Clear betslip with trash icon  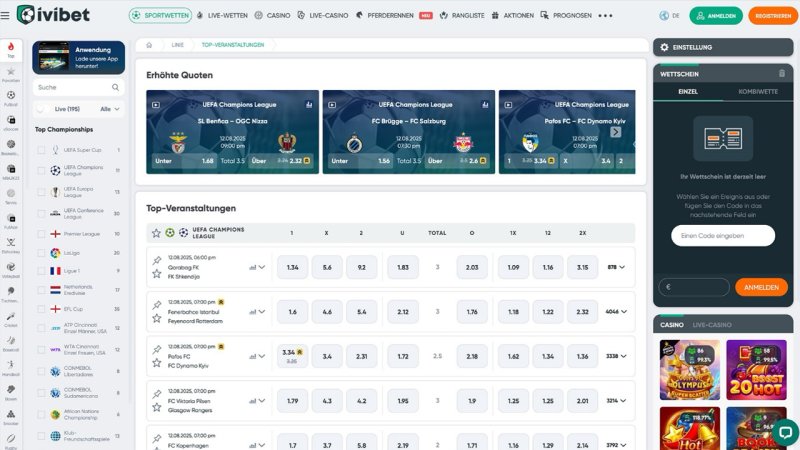(782, 73)
